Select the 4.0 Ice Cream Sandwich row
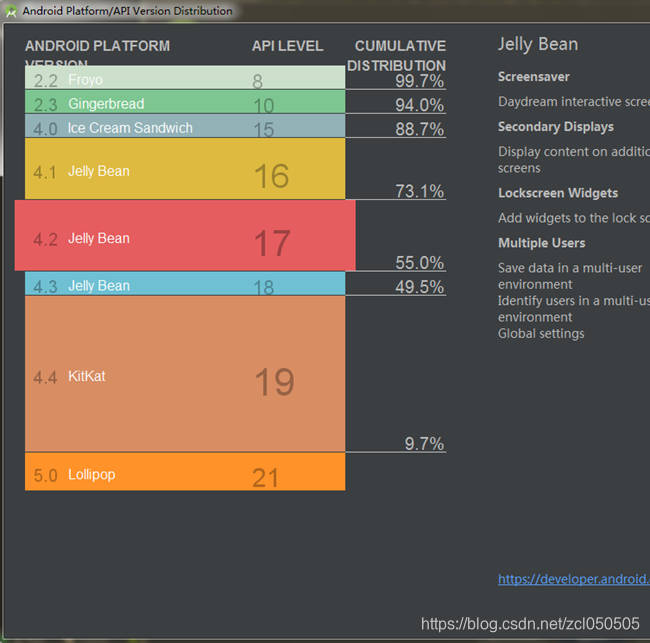This screenshot has width=650, height=643. coord(185,126)
